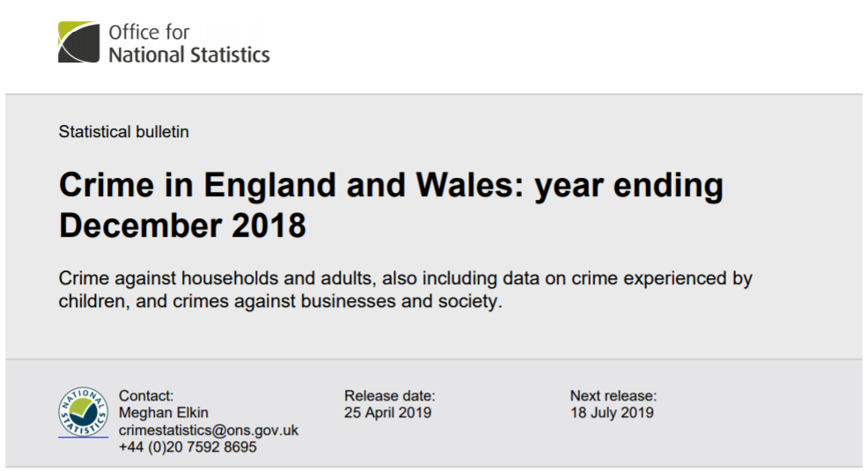
Task: Click the phone number +44 (0)20 7592 8695
Action: pos(188,447)
